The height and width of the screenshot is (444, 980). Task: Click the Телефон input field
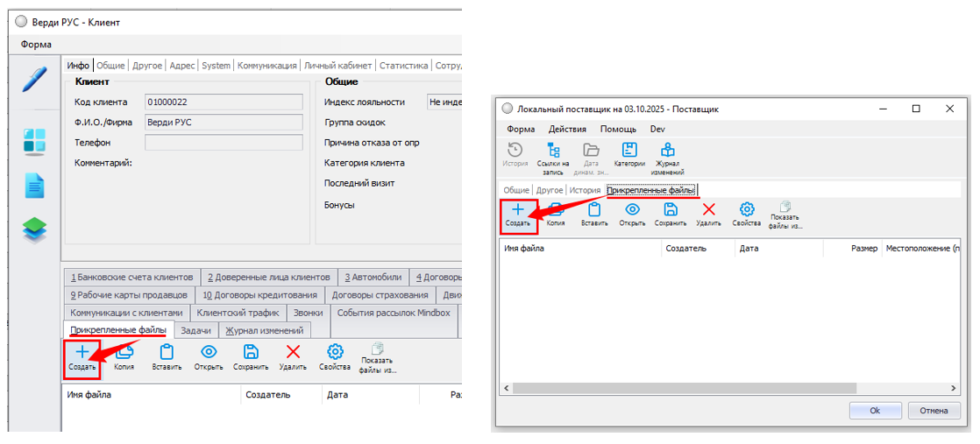pyautogui.click(x=224, y=143)
